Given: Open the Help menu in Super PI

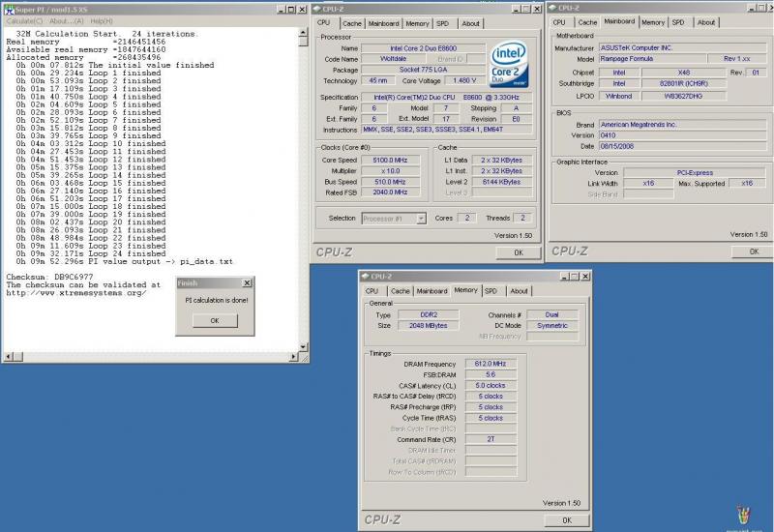Looking at the screenshot, I should point(102,21).
